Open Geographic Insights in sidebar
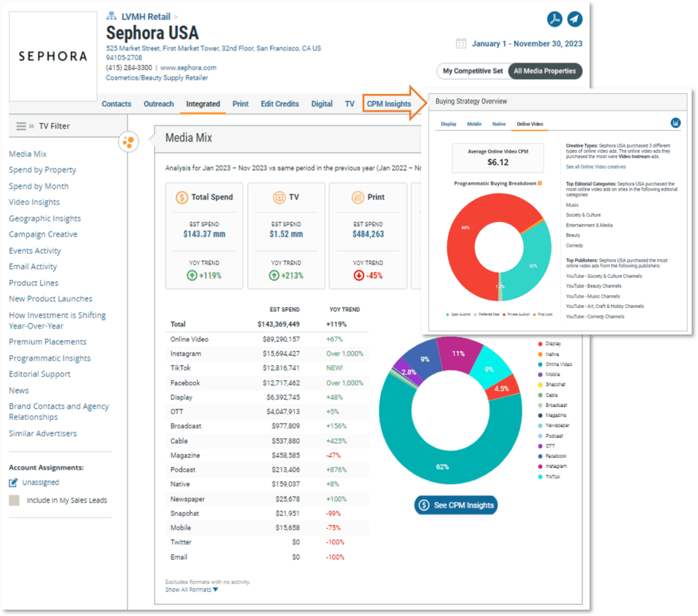The height and width of the screenshot is (616, 698). [x=45, y=219]
